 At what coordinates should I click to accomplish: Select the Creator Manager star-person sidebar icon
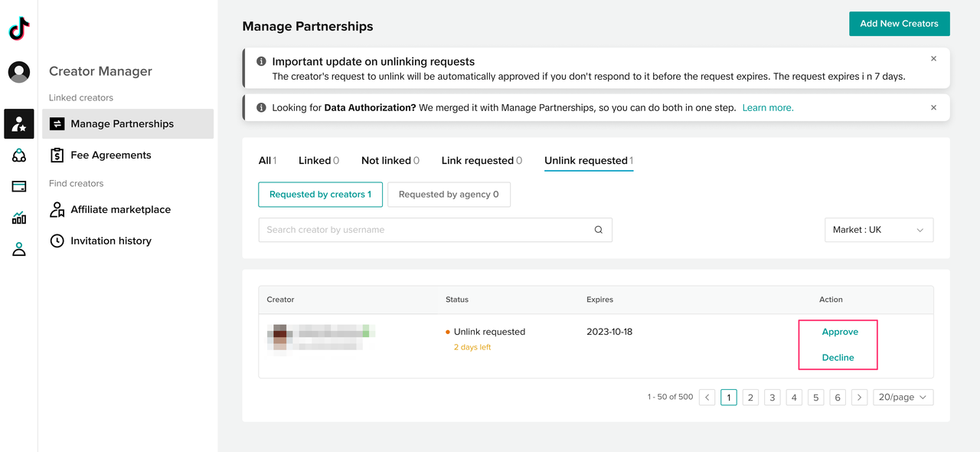click(19, 124)
